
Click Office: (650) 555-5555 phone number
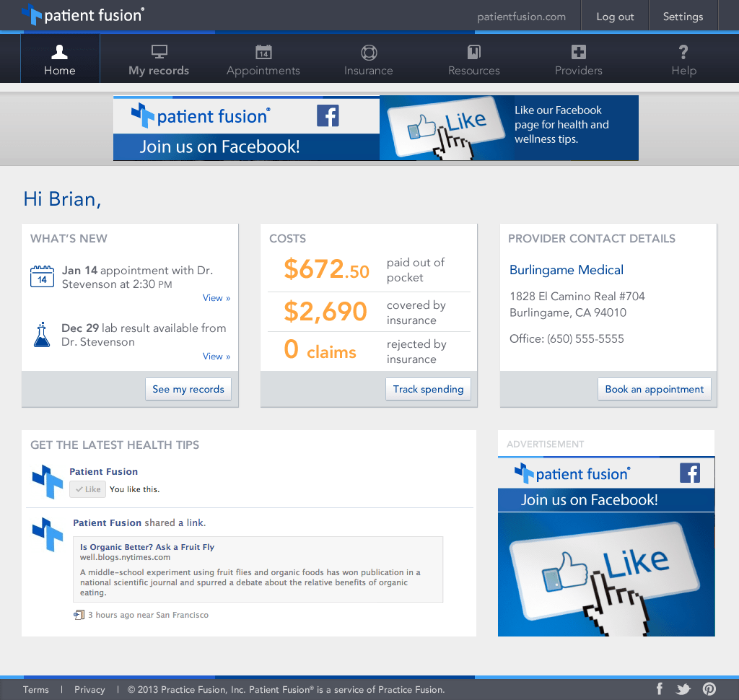click(x=567, y=338)
